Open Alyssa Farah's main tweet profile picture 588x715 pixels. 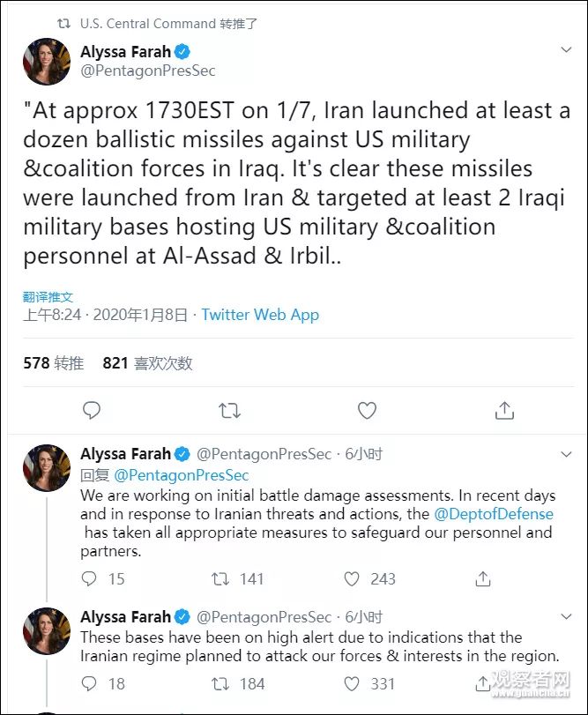click(47, 61)
